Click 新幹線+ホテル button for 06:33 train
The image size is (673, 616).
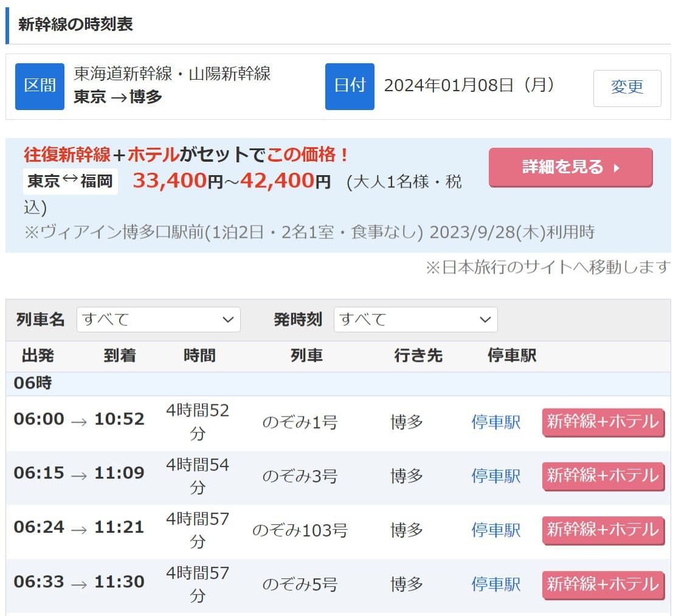click(603, 584)
